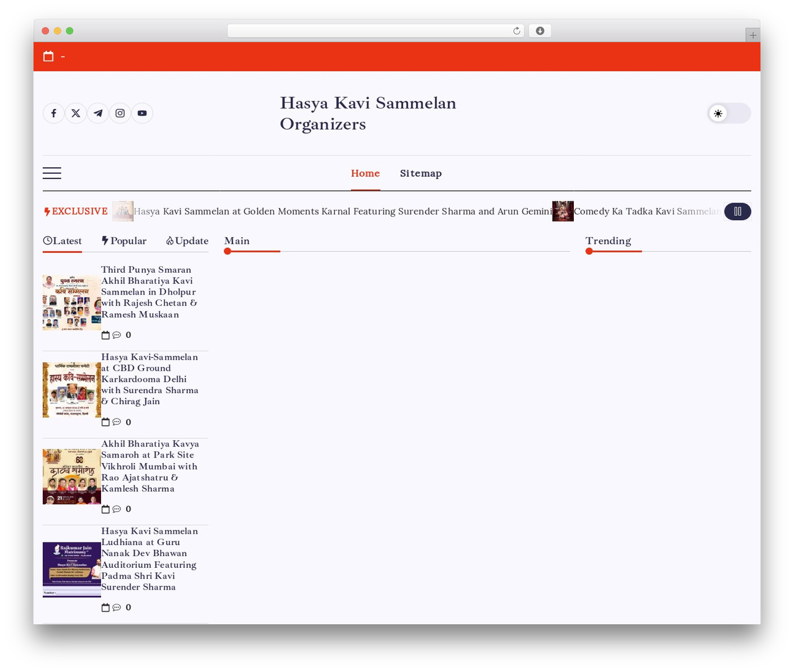
Task: Open the Telegram social link
Action: [98, 113]
